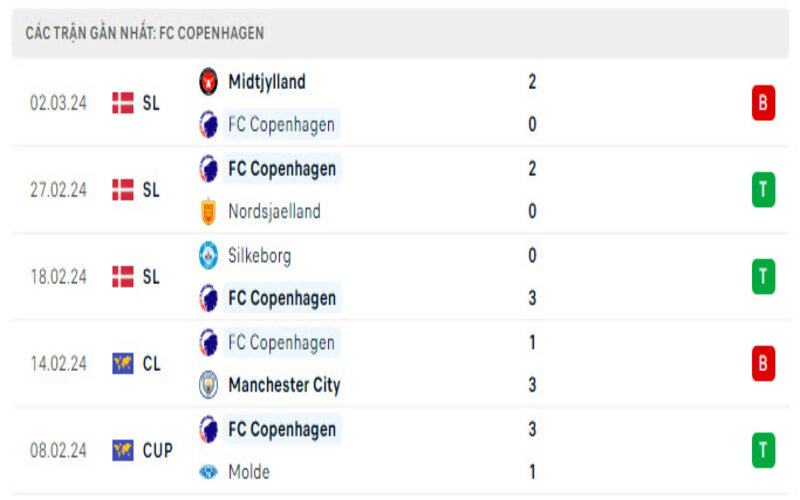This screenshot has height=500, width=800.
Task: Click FC Copenhagen crest in Midtjylland match
Action: (208, 125)
